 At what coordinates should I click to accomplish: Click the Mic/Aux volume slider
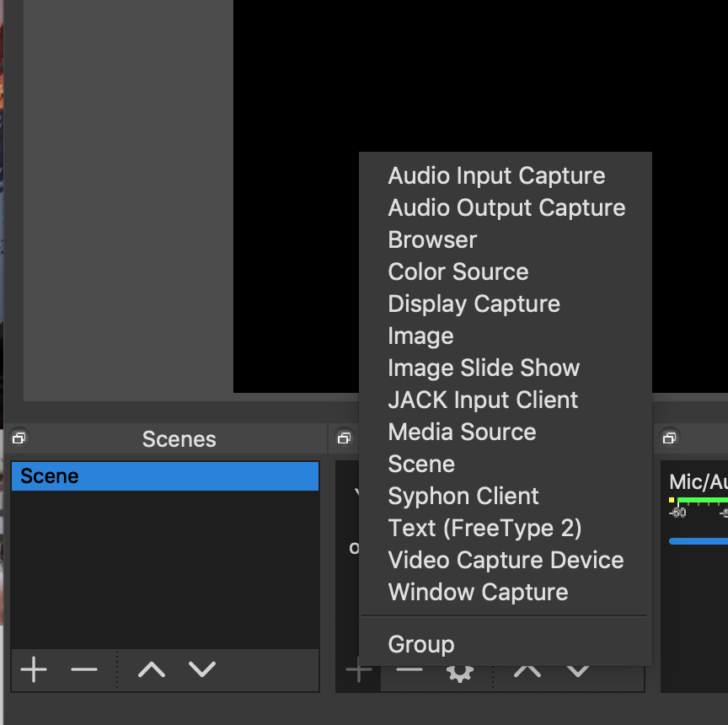(x=698, y=541)
